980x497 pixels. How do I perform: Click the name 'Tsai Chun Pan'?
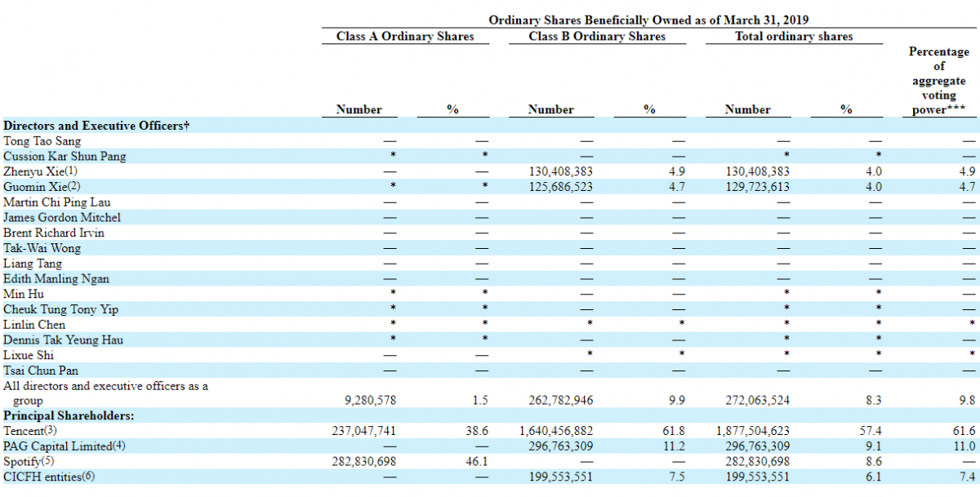[x=40, y=371]
